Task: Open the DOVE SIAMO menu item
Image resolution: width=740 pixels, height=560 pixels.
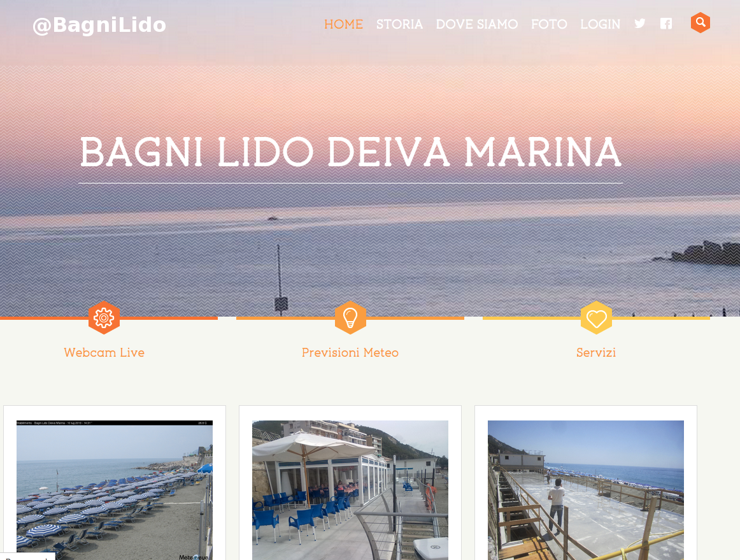Action: [476, 24]
